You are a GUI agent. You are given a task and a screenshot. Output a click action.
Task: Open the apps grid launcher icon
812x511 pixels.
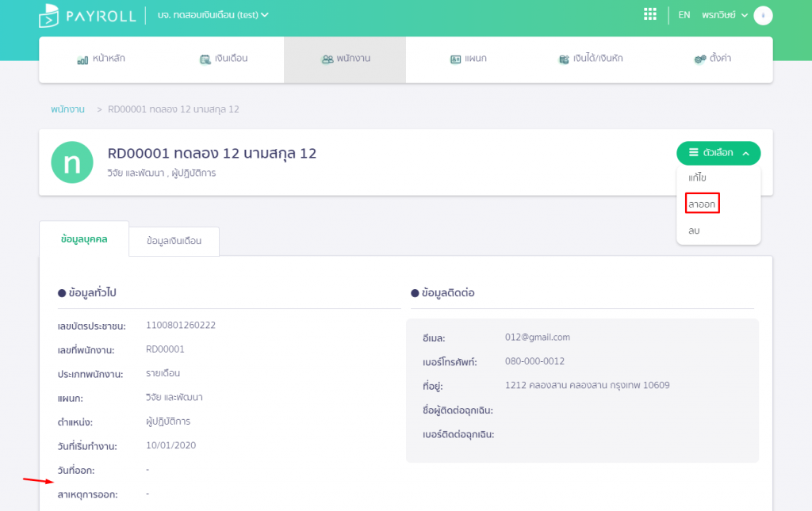(x=650, y=14)
